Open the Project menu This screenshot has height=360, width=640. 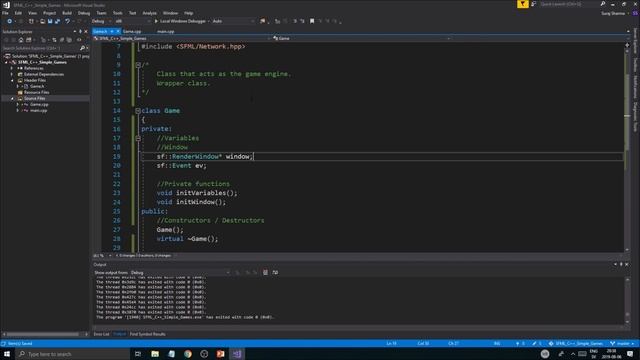pyautogui.click(x=49, y=13)
